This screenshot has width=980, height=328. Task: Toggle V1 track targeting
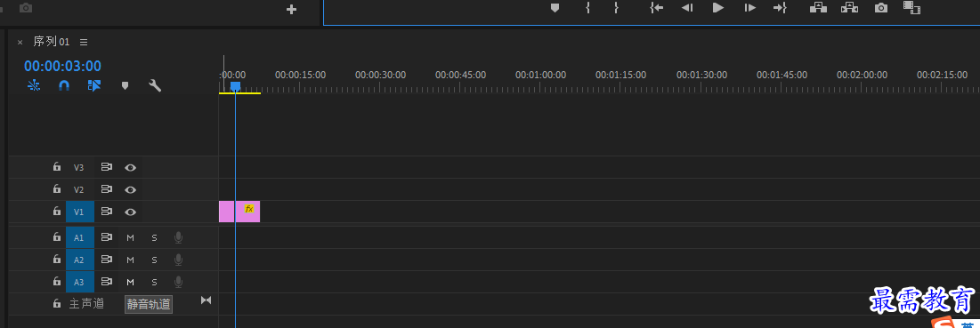click(x=80, y=212)
